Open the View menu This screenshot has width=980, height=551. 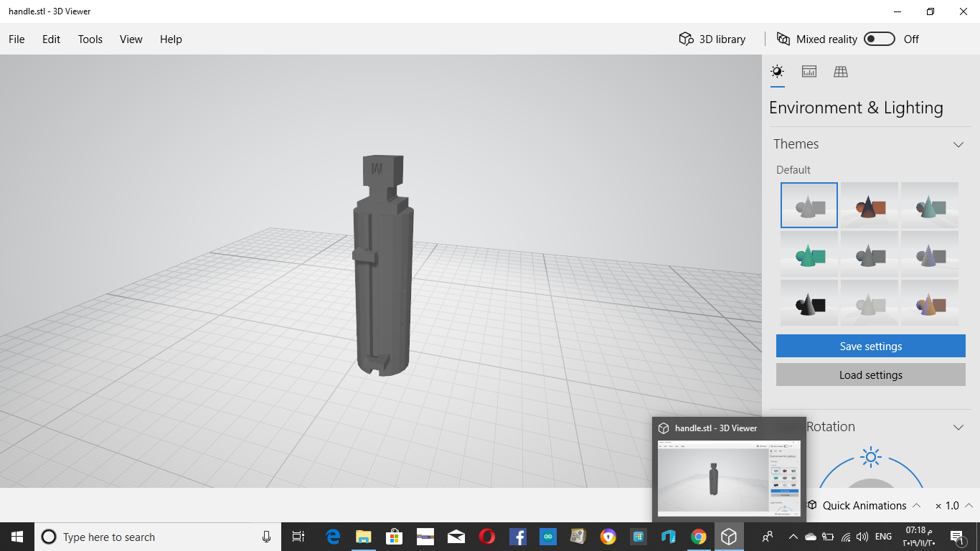(131, 39)
